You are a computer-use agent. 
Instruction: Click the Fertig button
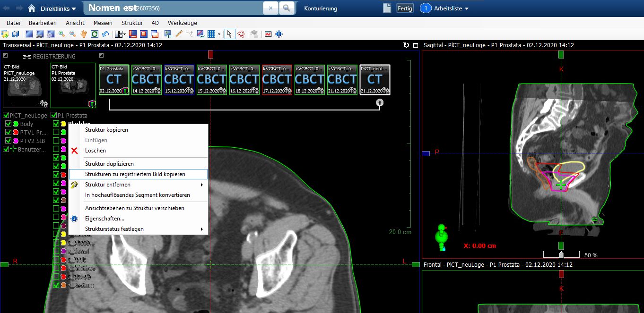pos(405,8)
